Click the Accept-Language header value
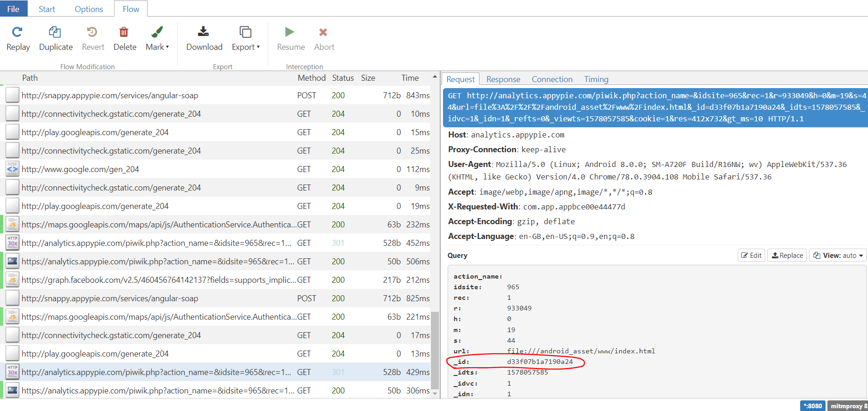868x411 pixels. [576, 236]
